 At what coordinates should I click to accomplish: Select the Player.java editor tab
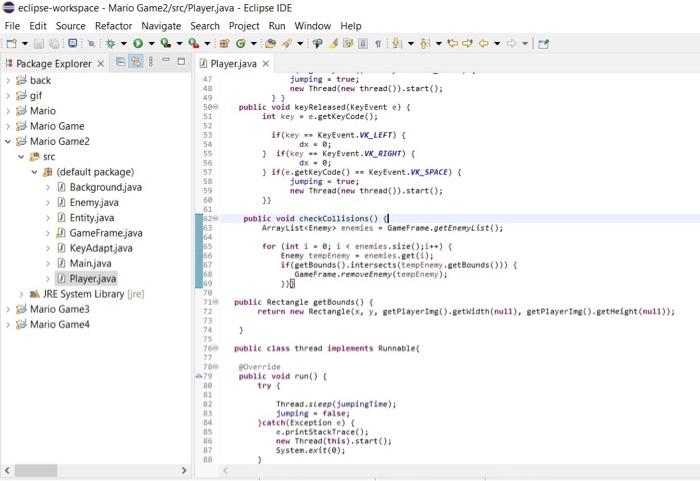(x=233, y=64)
